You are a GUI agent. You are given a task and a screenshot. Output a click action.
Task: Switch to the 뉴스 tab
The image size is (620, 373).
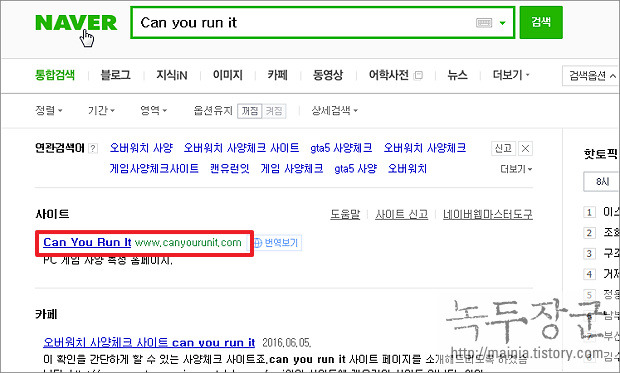(457, 75)
